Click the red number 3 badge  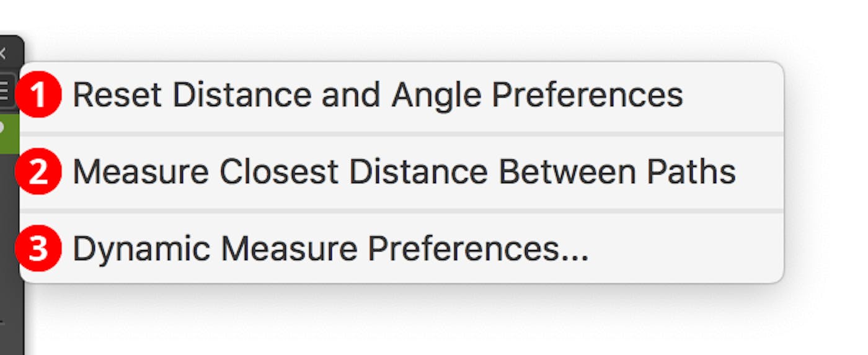[x=38, y=249]
